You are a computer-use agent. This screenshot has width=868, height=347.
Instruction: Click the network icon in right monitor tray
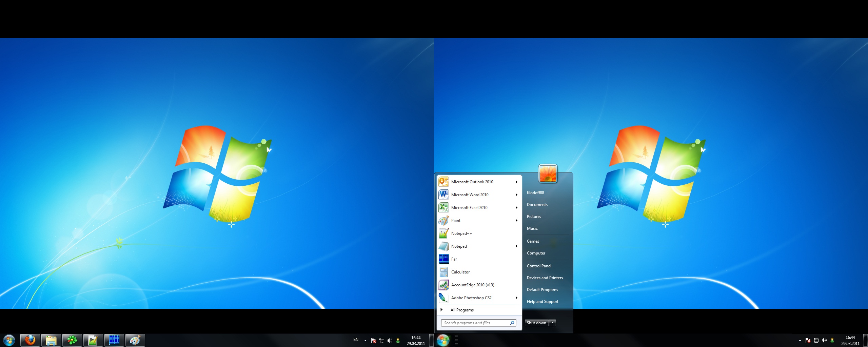[816, 341]
